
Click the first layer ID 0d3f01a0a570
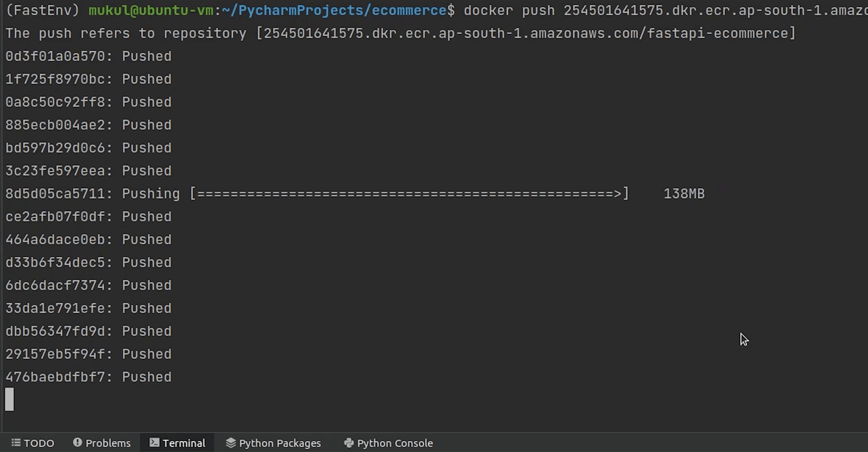(x=56, y=56)
